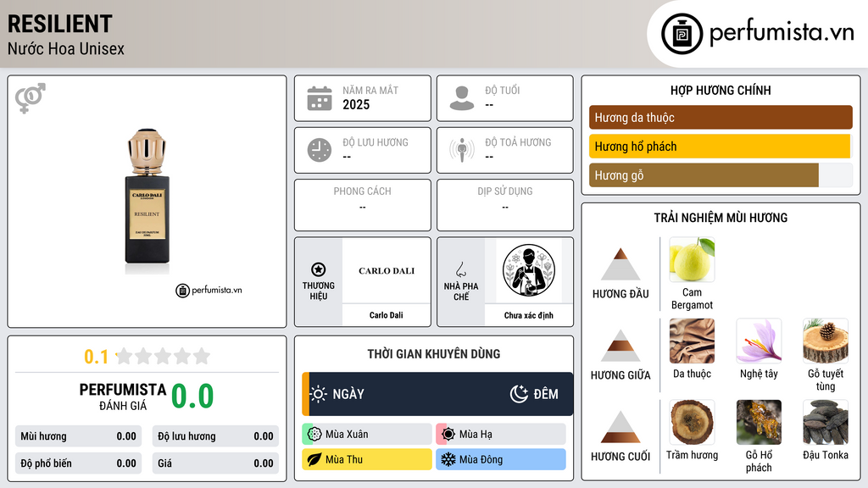Click the star badge Thương hiệu icon
Screen dimensions: 868x488
[x=319, y=269]
